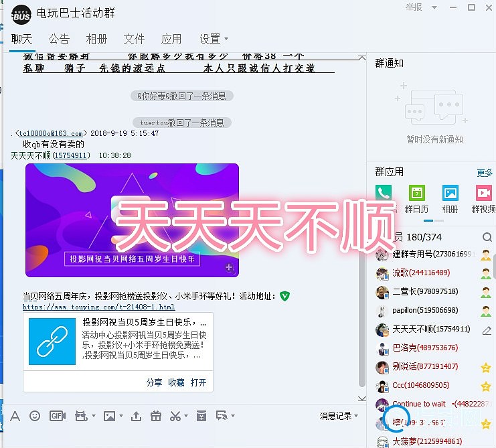Select member 流歌(244116489)

(x=421, y=273)
